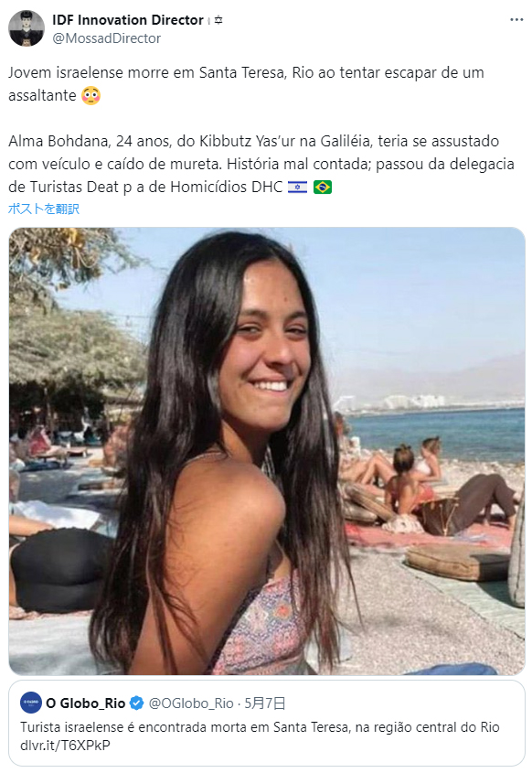
Task: Open the attached beach photo
Action: (x=267, y=451)
